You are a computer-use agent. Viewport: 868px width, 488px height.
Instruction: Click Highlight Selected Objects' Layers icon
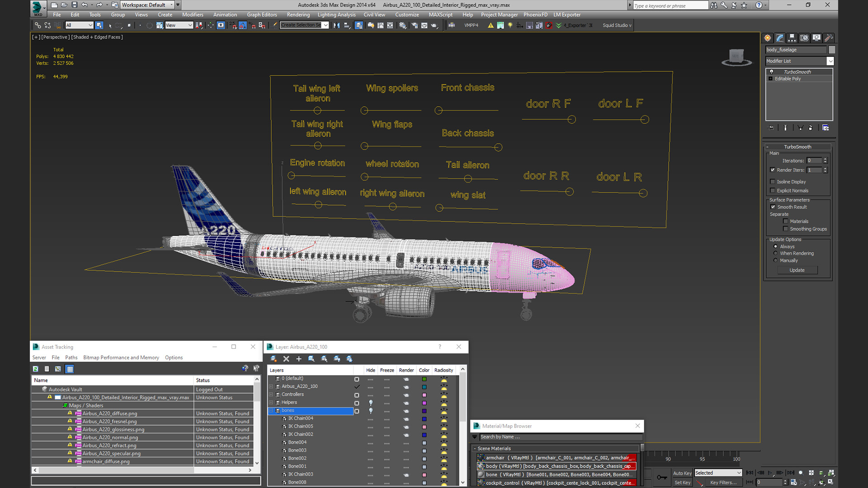324,359
